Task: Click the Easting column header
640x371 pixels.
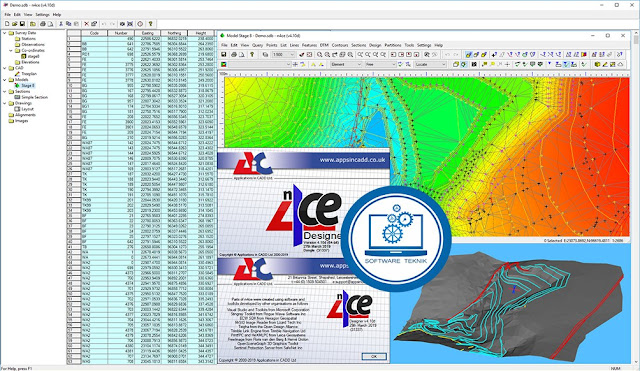Action: (147, 33)
